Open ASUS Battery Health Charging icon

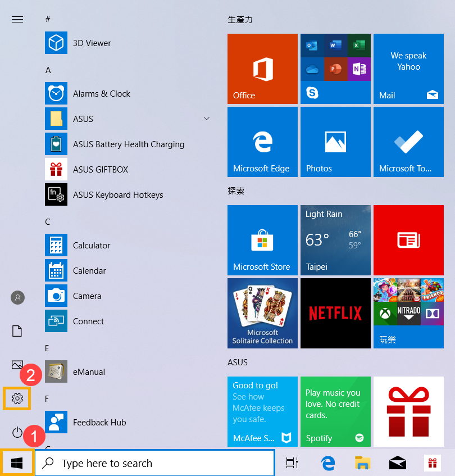point(56,144)
